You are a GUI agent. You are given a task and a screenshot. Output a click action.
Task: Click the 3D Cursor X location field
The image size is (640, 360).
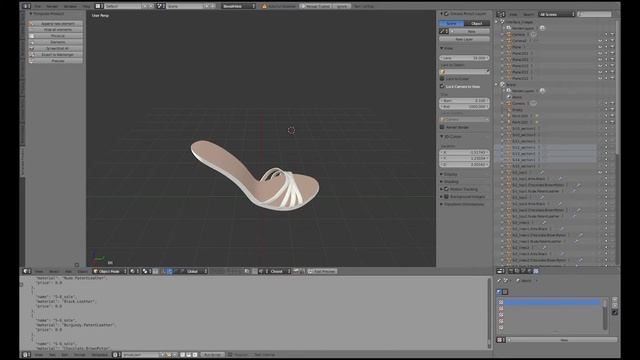464,152
